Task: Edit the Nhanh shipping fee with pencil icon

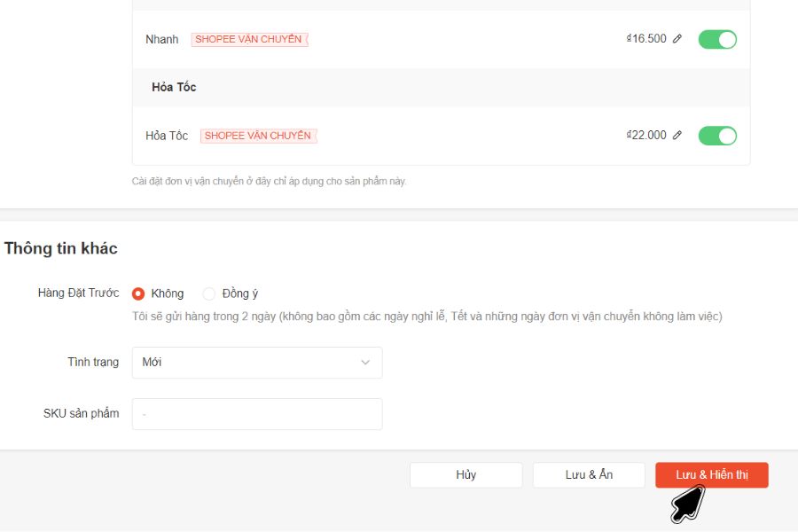Action: point(677,39)
